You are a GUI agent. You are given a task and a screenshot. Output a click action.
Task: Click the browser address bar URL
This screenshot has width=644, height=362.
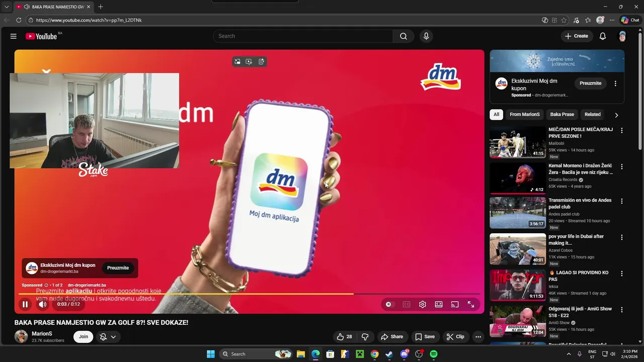click(x=89, y=20)
